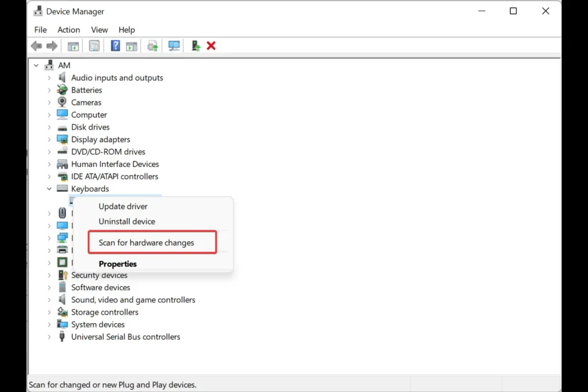
Task: Expand the Audio inputs and outputs node
Action: click(x=49, y=78)
